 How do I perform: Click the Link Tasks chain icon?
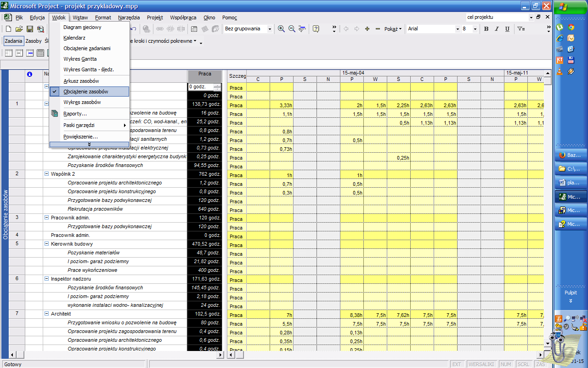[160, 29]
